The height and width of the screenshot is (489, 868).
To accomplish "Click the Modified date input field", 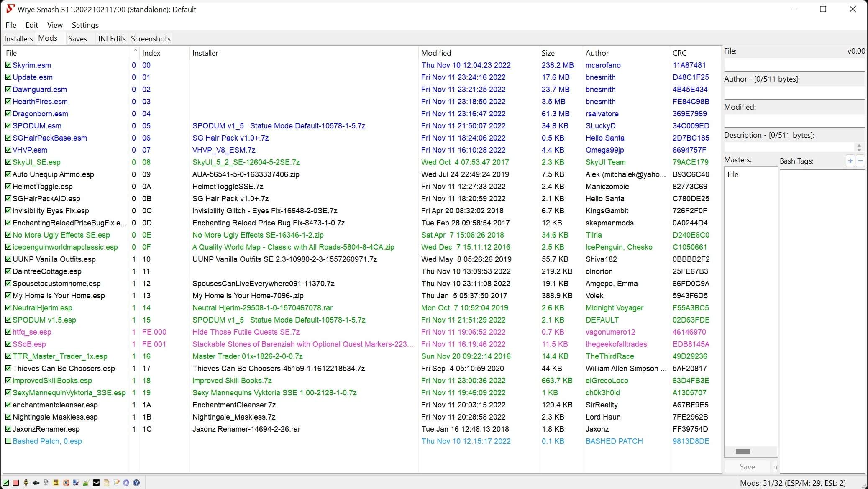I will 794,120.
